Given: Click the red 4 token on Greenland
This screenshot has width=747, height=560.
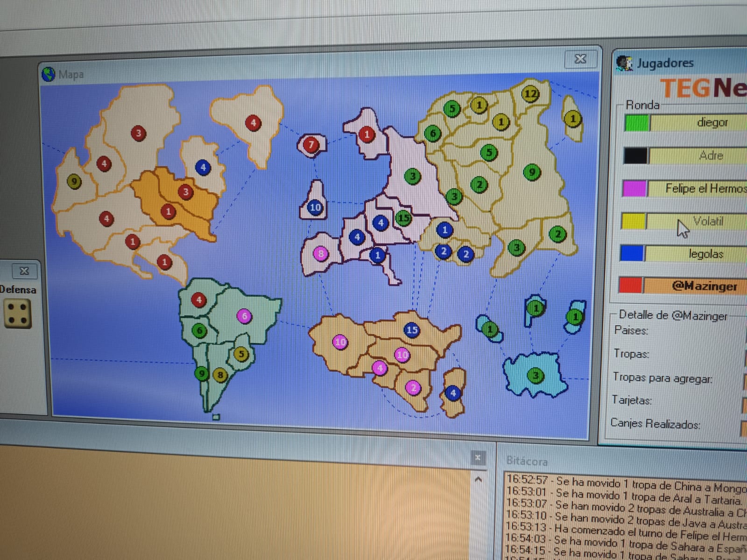Looking at the screenshot, I should [253, 123].
